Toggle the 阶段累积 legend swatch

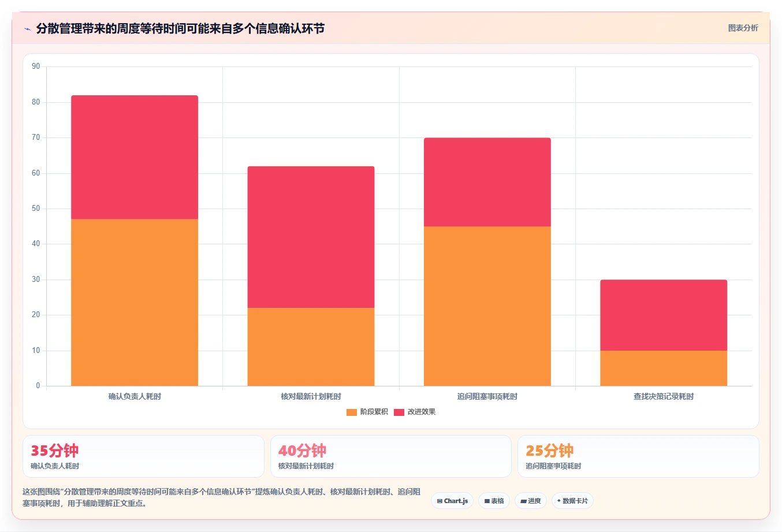[351, 412]
